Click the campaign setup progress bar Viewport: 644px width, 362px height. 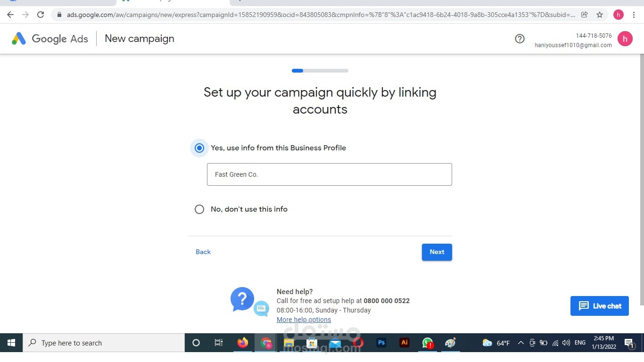(x=320, y=71)
